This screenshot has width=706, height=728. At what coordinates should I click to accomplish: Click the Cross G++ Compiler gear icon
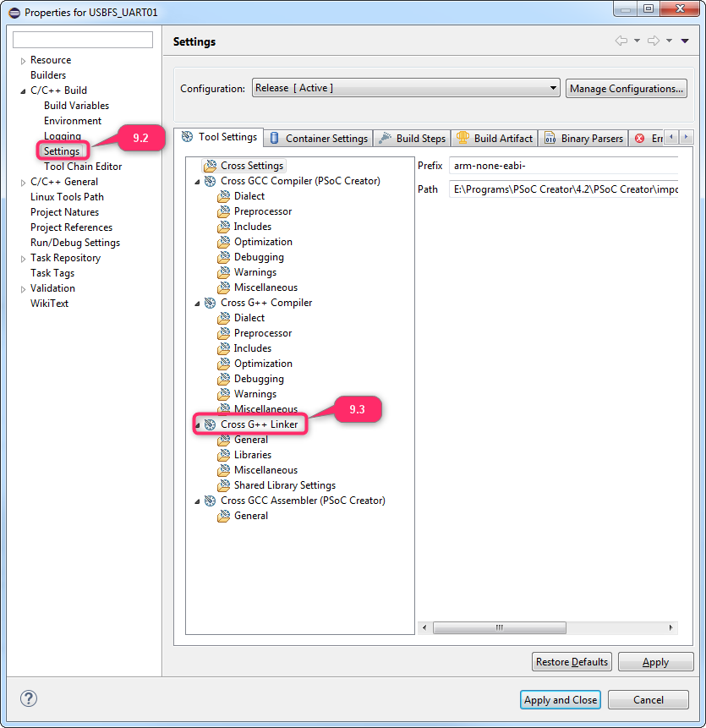coord(211,303)
